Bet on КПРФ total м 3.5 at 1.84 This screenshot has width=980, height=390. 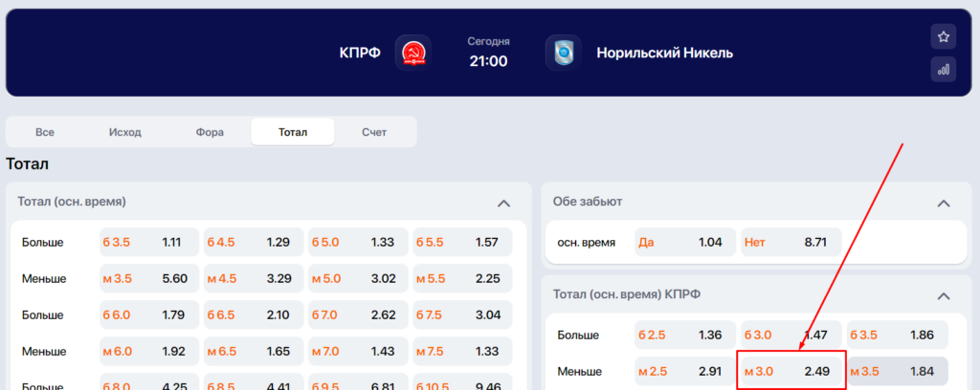coord(898,371)
